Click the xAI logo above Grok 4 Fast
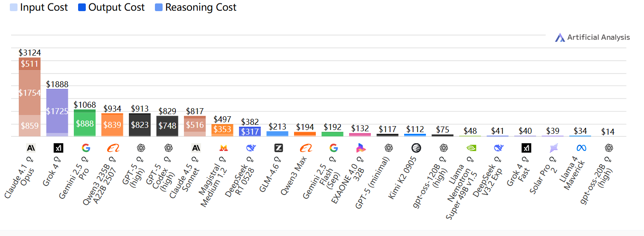The width and height of the screenshot is (644, 236). point(526,148)
